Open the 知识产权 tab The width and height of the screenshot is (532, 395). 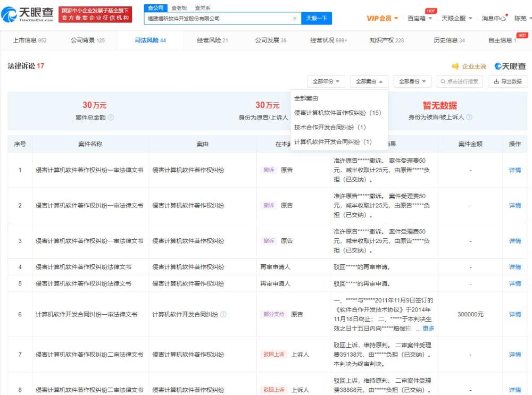click(387, 40)
